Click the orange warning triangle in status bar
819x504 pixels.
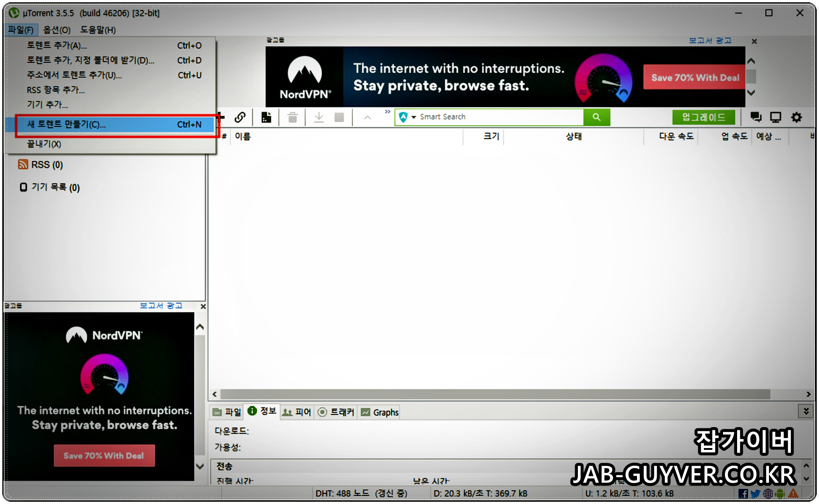(793, 493)
